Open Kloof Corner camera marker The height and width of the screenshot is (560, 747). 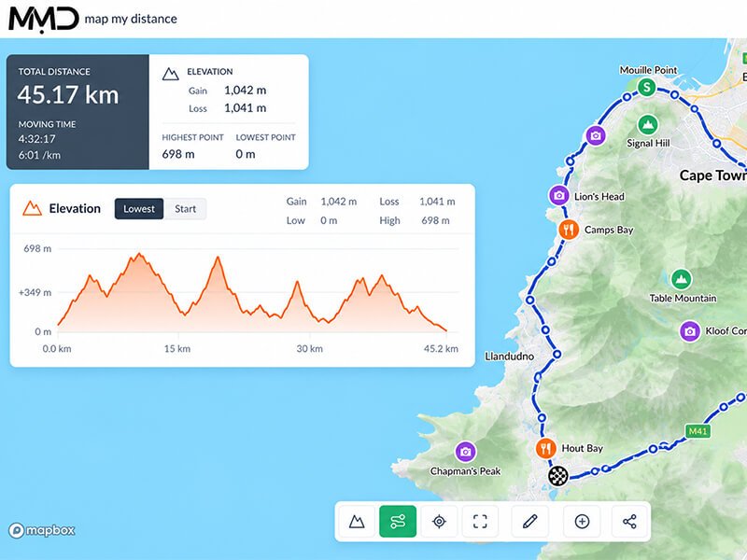[x=690, y=331]
